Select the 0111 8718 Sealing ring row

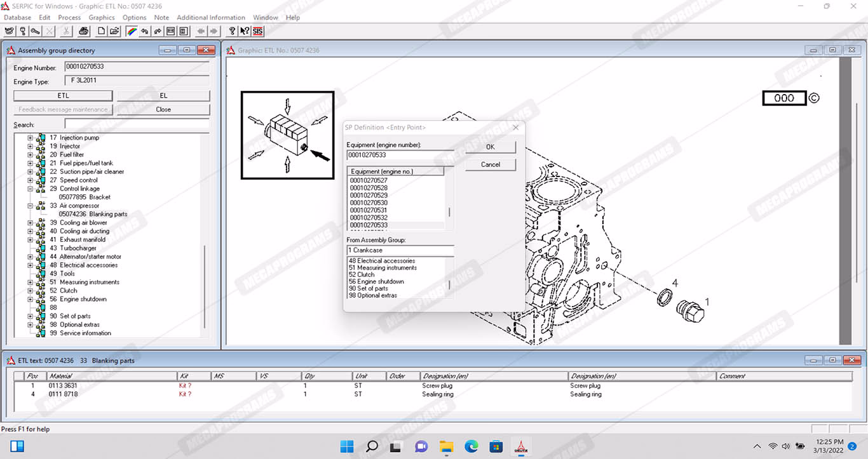433,394
